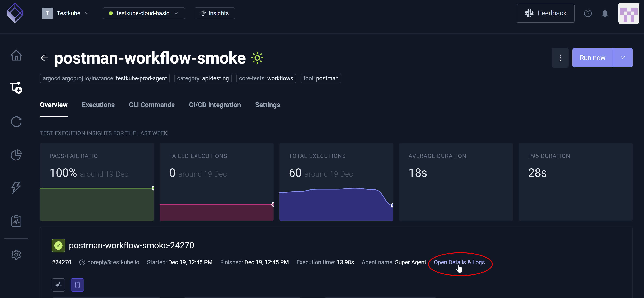
Task: Open the Home page from the sidebar
Action: pyautogui.click(x=16, y=55)
